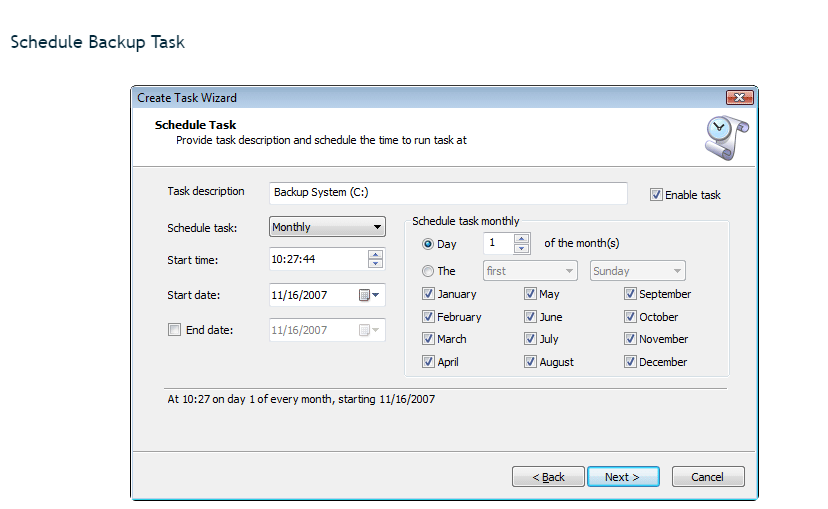The width and height of the screenshot is (828, 509).
Task: Click the 'Schedule Task' bold heading
Action: tap(195, 125)
